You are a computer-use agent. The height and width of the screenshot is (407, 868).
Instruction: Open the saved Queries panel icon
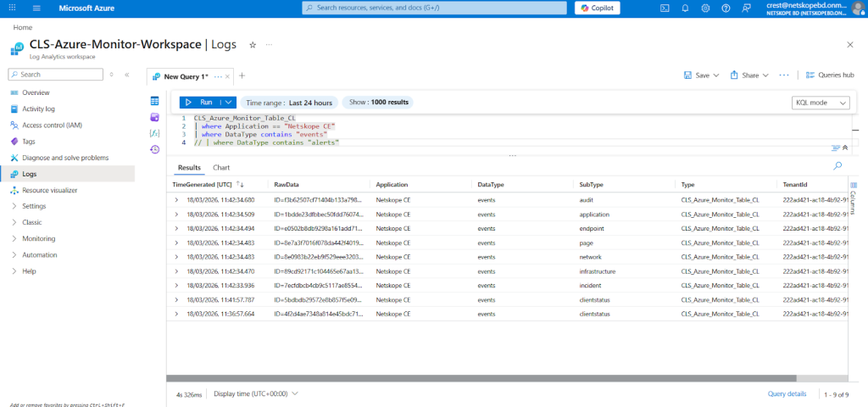click(154, 117)
